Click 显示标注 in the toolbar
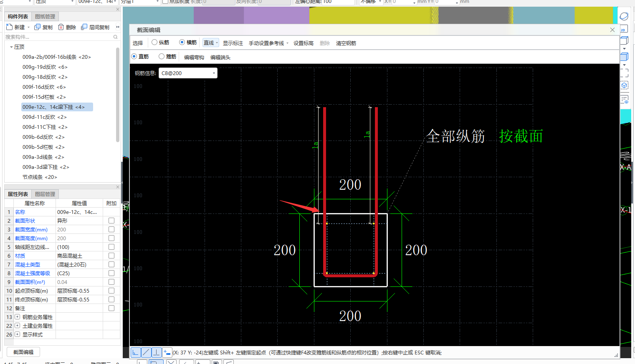 coord(233,43)
